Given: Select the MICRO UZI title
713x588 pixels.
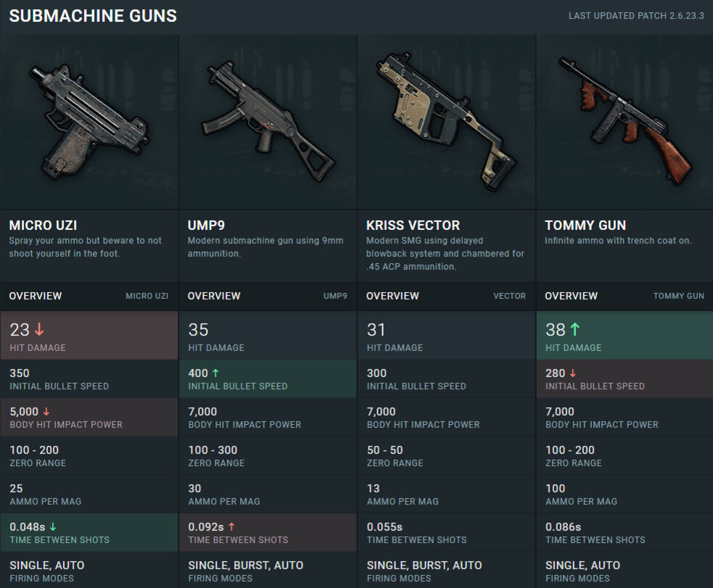Looking at the screenshot, I should [44, 225].
